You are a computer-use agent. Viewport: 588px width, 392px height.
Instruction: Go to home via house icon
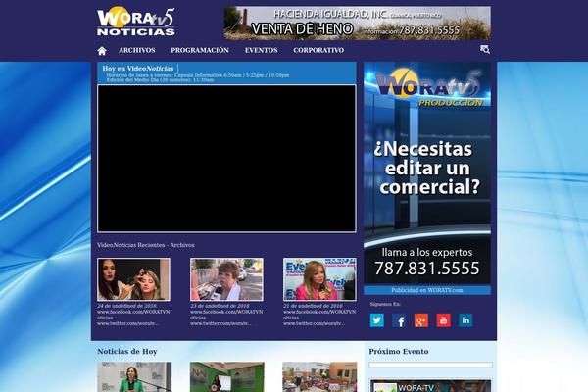102,51
